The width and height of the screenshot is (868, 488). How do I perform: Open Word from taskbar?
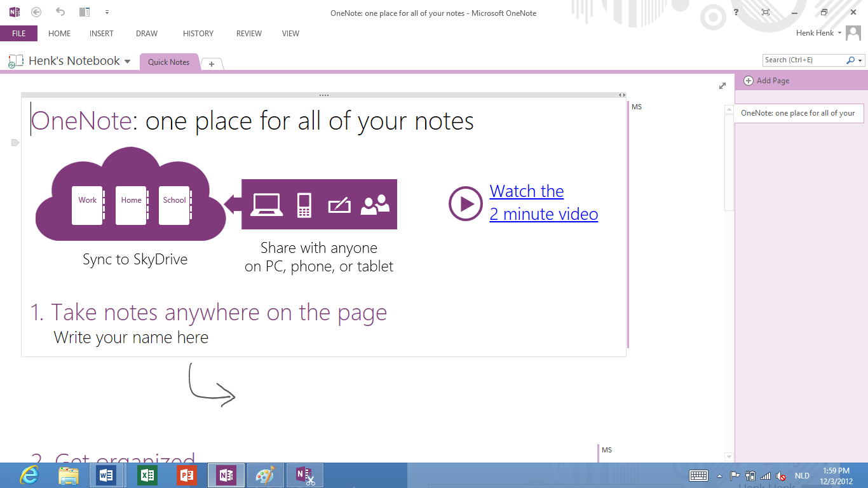click(106, 475)
